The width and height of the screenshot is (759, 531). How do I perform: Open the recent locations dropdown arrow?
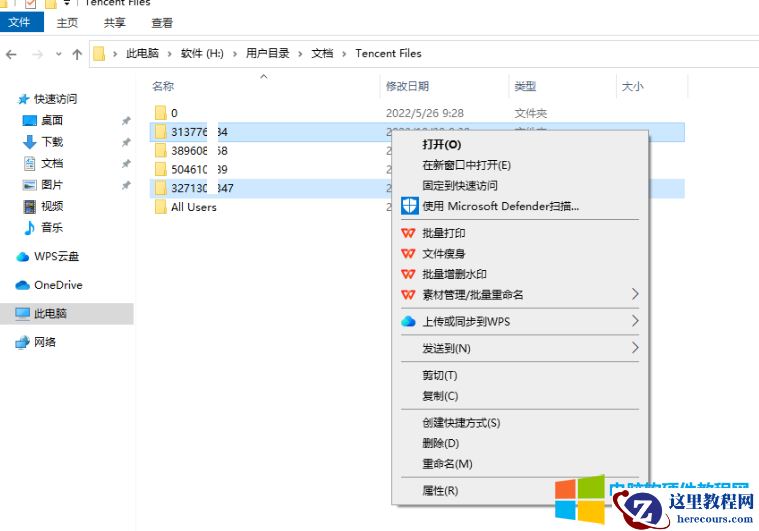click(59, 54)
